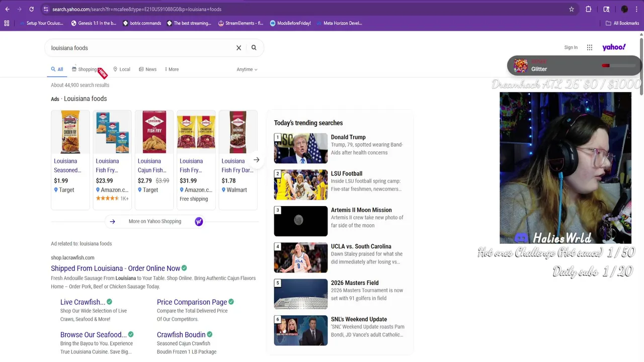The image size is (644, 362).
Task: Open Price Comparison Page sitelink
Action: coord(192,302)
